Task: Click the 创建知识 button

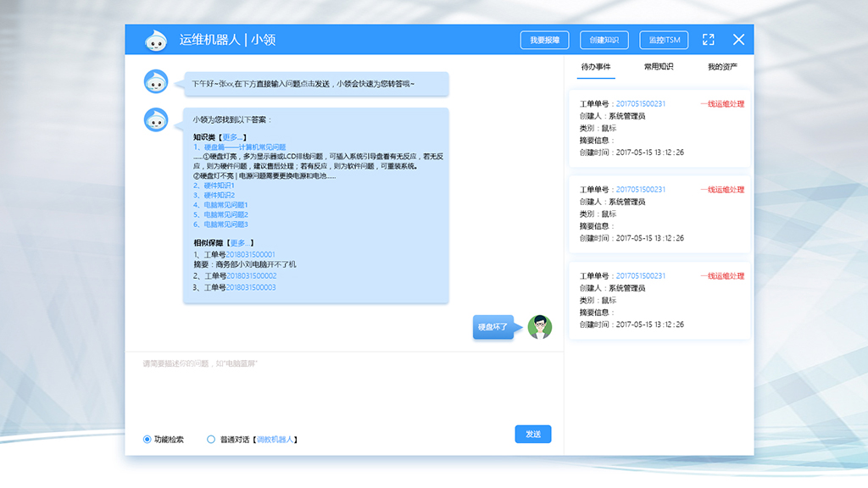Action: coord(604,40)
